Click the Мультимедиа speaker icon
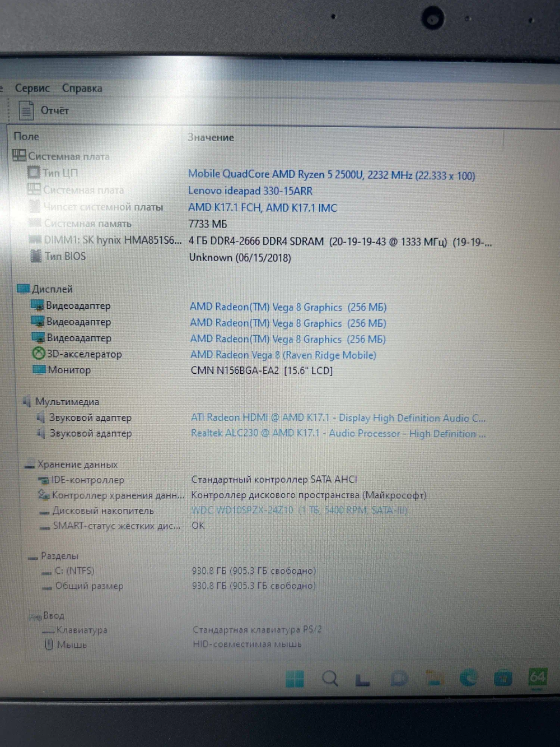 pos(26,401)
